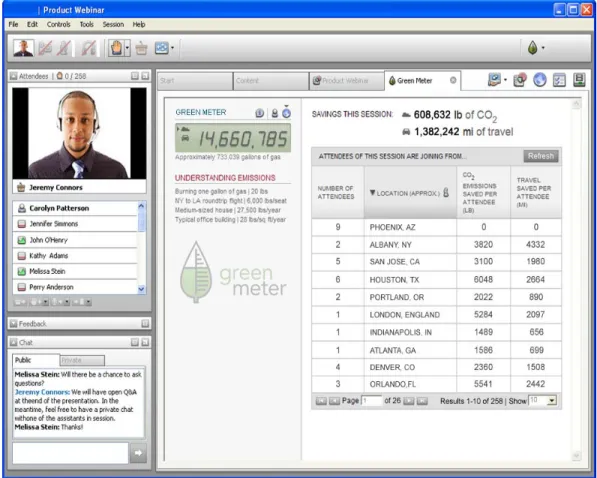Viewport: 597px width, 478px height.
Task: Open the Session menu
Action: (x=113, y=24)
